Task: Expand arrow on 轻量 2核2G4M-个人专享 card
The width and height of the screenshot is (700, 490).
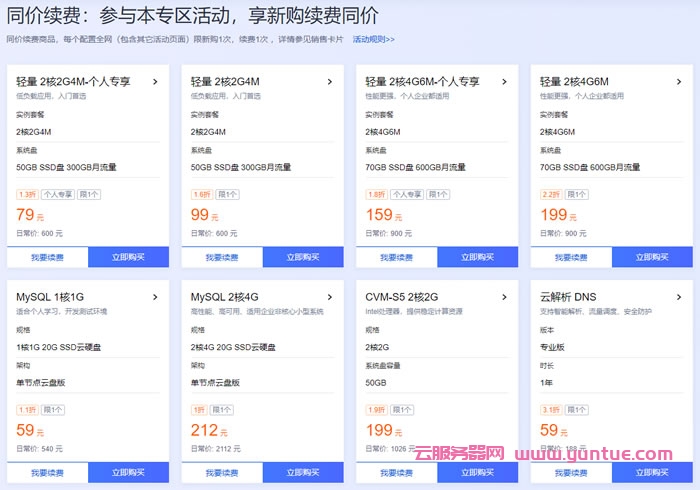Action: 155,82
